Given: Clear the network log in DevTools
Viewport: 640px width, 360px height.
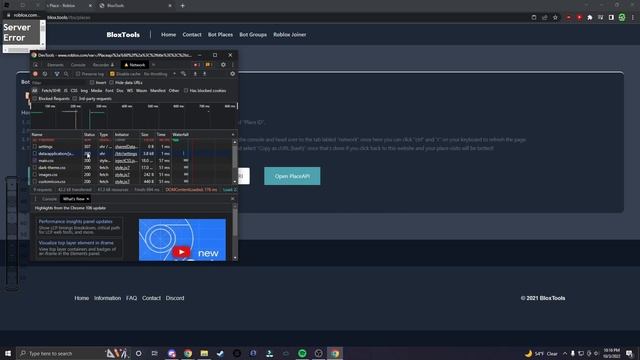Looking at the screenshot, I should pos(45,74).
